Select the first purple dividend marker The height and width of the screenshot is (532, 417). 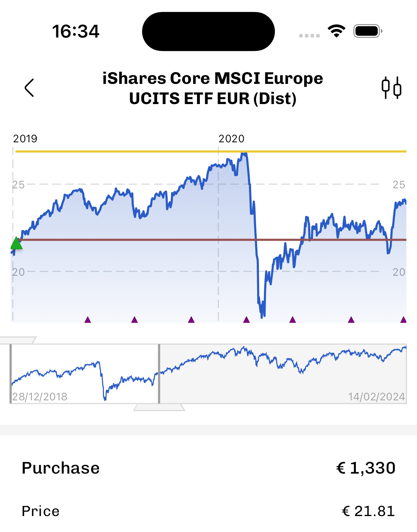[88, 320]
